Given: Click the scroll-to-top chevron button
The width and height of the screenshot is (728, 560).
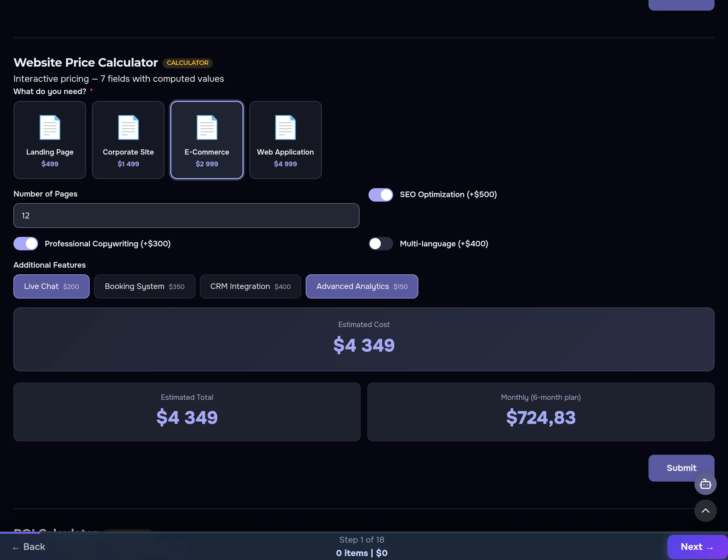Looking at the screenshot, I should [705, 510].
